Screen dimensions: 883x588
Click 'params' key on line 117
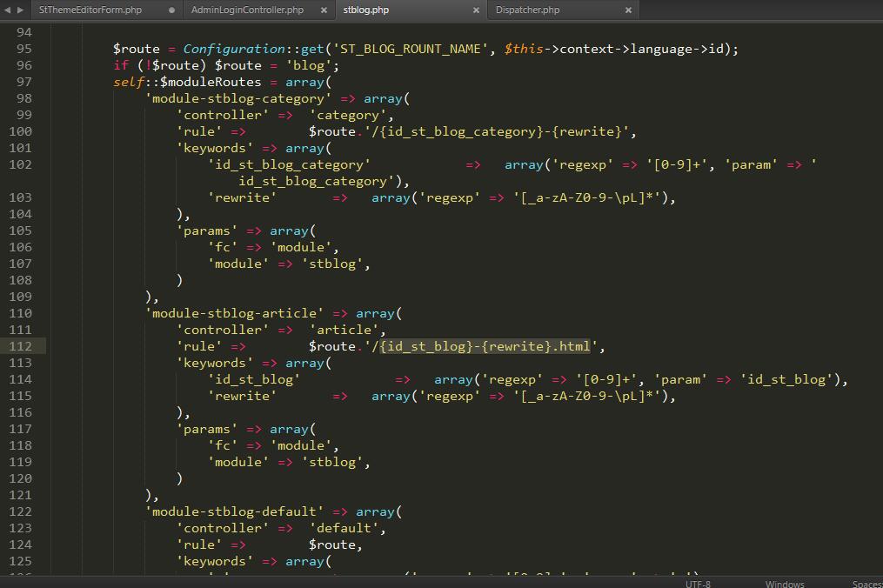tap(207, 429)
